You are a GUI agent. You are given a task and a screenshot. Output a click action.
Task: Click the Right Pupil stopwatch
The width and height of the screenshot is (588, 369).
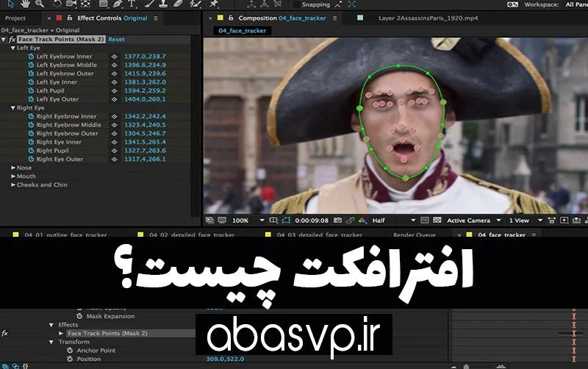(31, 151)
